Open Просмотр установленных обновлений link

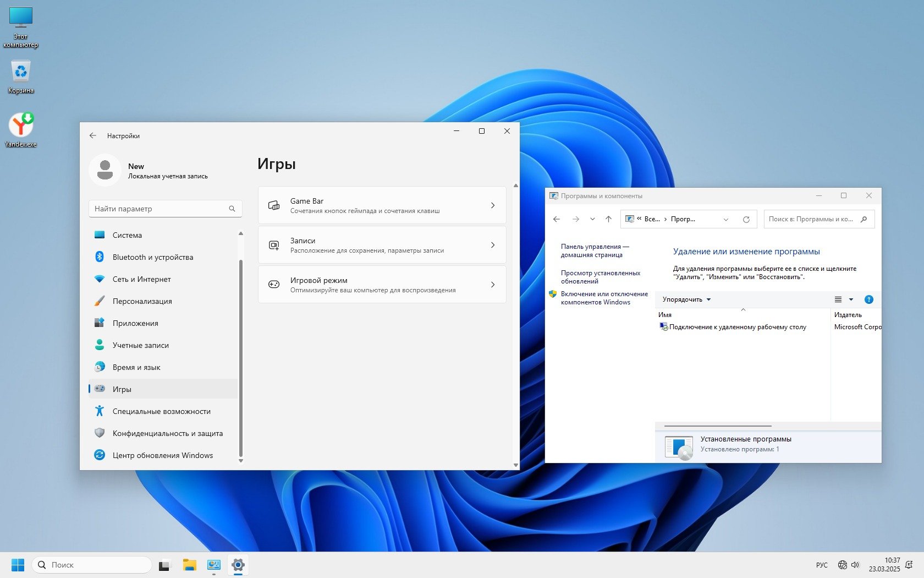point(600,277)
